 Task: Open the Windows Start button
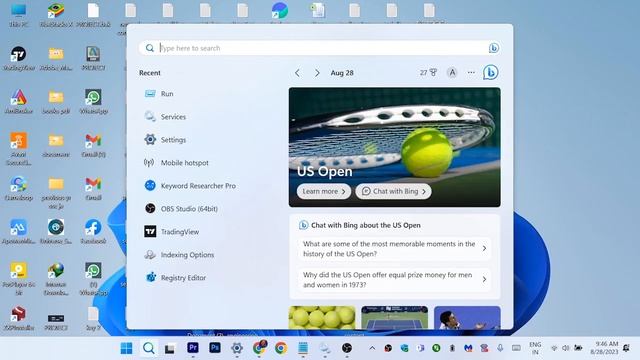(x=127, y=348)
